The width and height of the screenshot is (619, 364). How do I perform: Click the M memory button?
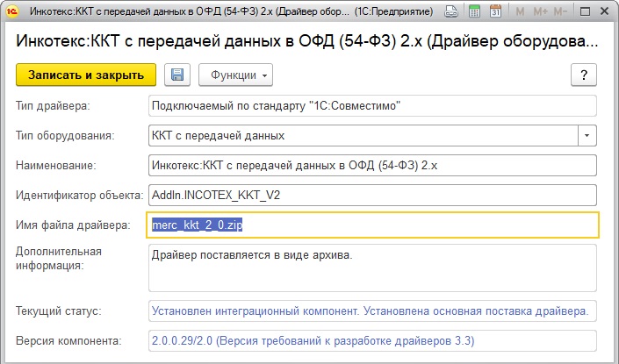(520, 11)
